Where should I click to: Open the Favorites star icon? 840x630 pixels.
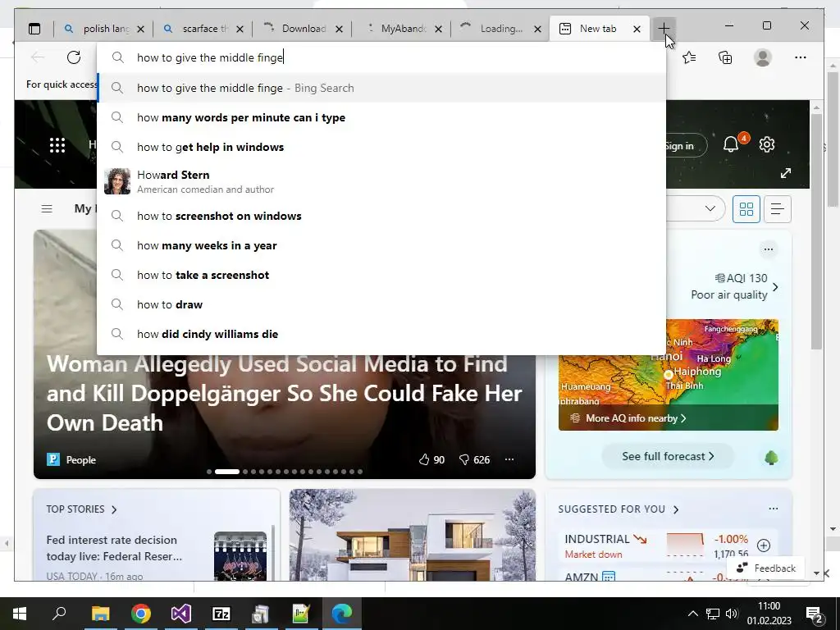tap(689, 57)
